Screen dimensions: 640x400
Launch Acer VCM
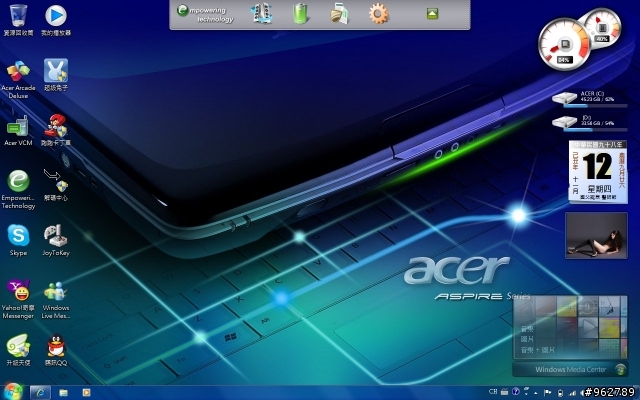(18, 130)
